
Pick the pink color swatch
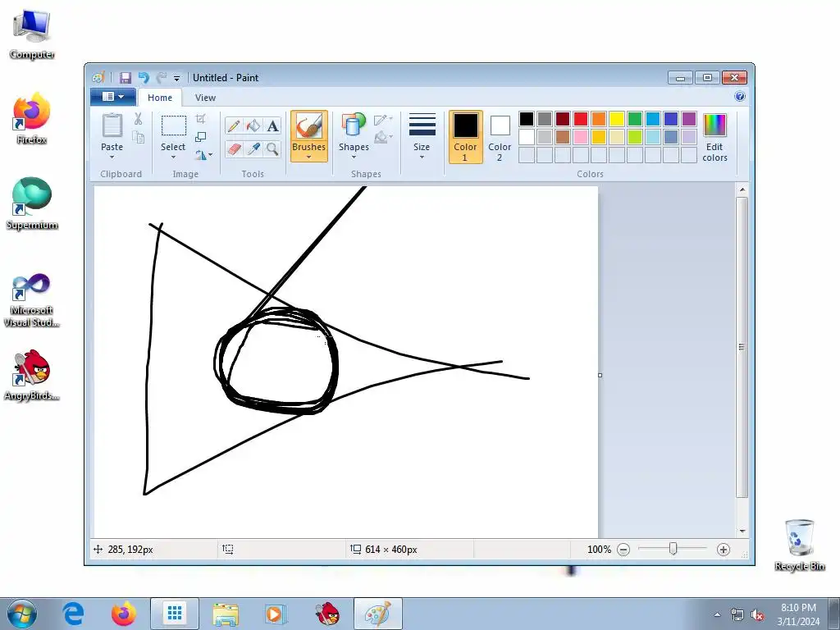[x=581, y=137]
